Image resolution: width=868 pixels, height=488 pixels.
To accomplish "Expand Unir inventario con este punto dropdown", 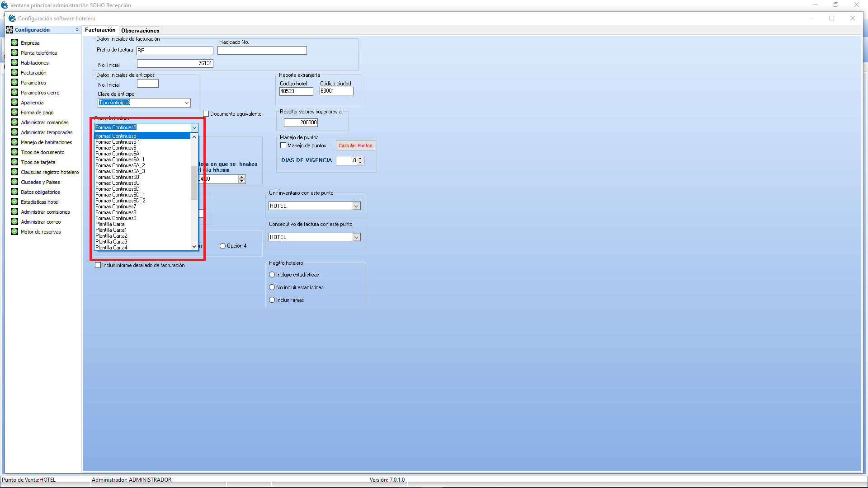I will [356, 206].
